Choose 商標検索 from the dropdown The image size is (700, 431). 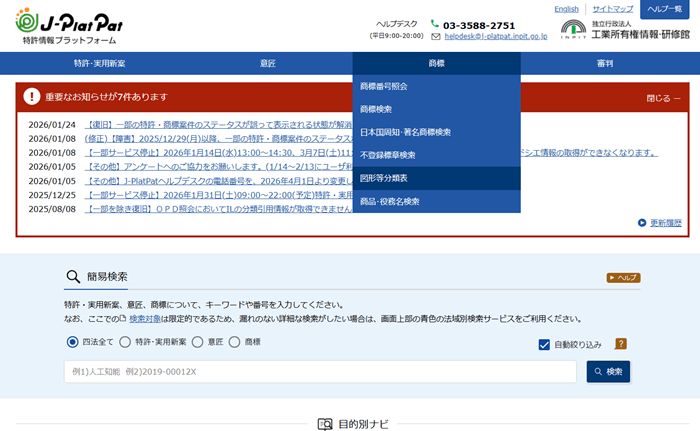pyautogui.click(x=437, y=109)
